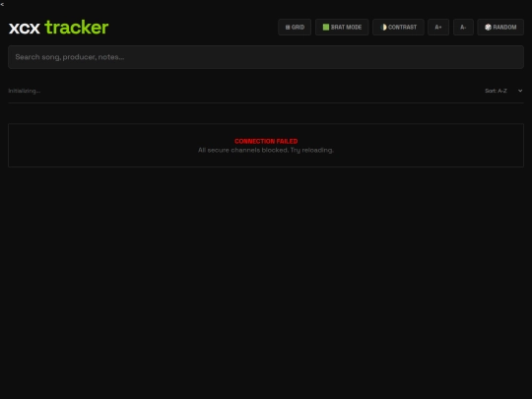Screen dimensions: 532x399
Task: Pick a Random song
Action: pyautogui.click(x=500, y=28)
